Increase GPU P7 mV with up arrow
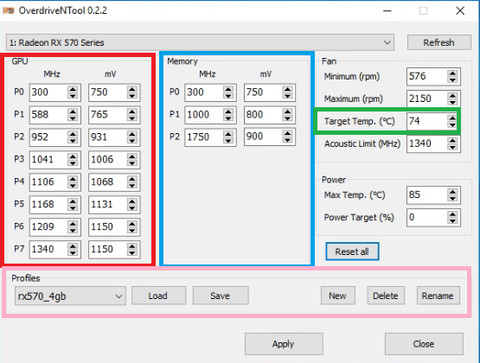The height and width of the screenshot is (363, 480). coord(132,246)
